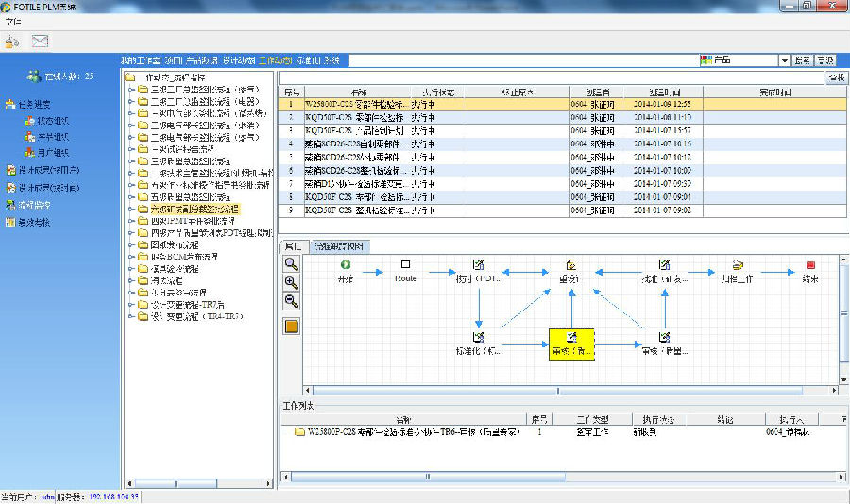850x504 pixels.
Task: Select the red end node in workflow
Action: (810, 265)
